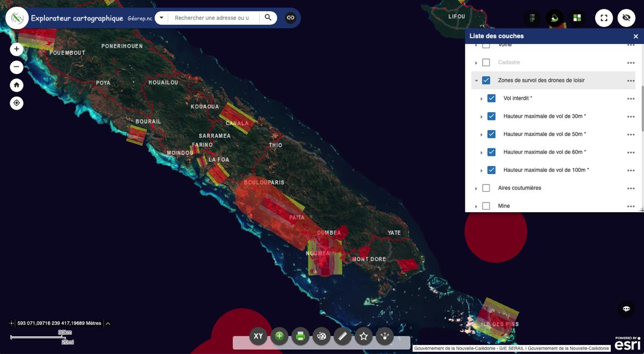
Task: Open options menu for Mine layer
Action: [x=631, y=206]
